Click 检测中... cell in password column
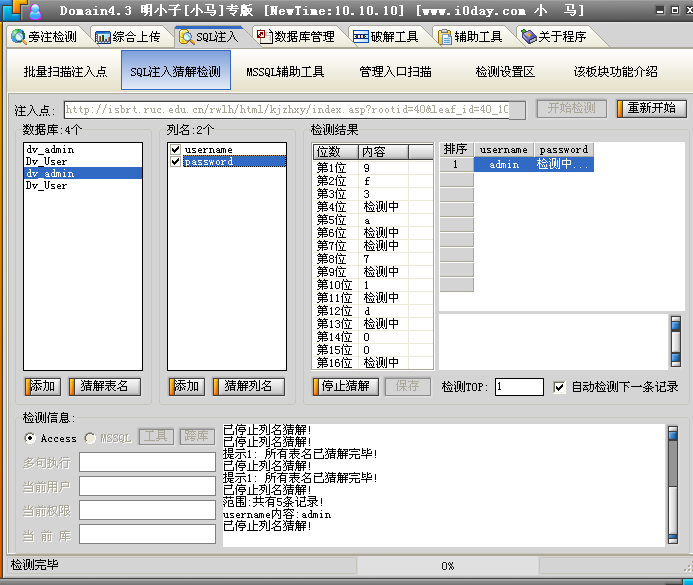 (564, 164)
